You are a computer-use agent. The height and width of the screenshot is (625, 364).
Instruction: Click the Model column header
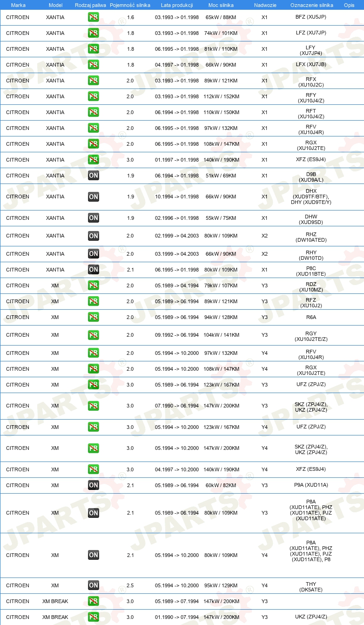tap(55, 5)
